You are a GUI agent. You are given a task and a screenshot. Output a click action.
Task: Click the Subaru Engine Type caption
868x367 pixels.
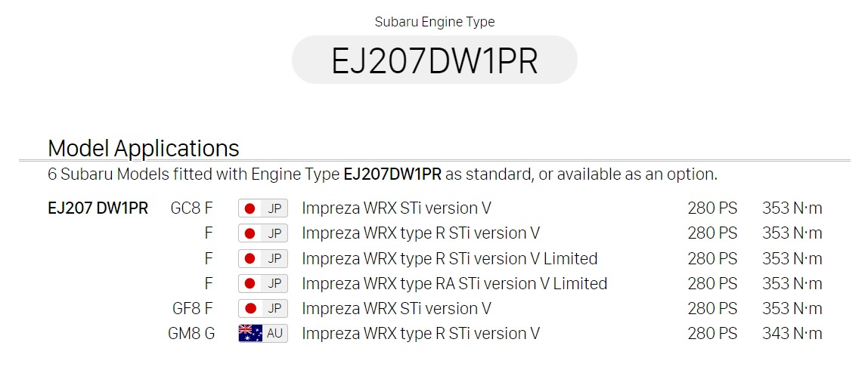click(x=435, y=22)
